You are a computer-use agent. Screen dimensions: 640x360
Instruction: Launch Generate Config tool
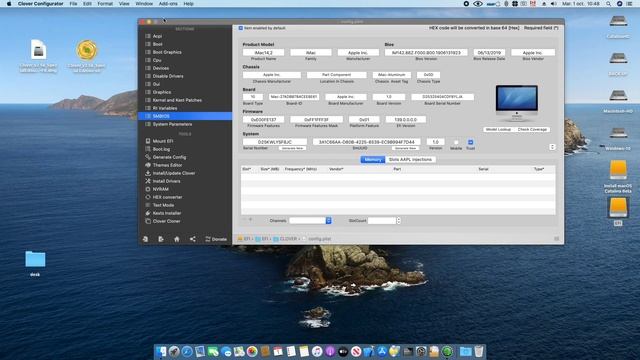click(x=169, y=157)
